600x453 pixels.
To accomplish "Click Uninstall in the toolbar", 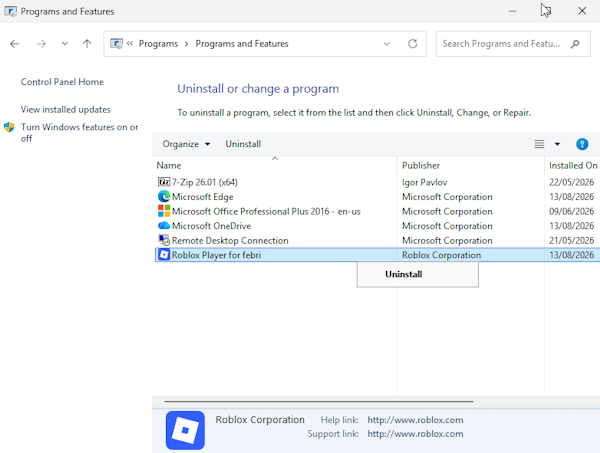I will click(x=243, y=144).
